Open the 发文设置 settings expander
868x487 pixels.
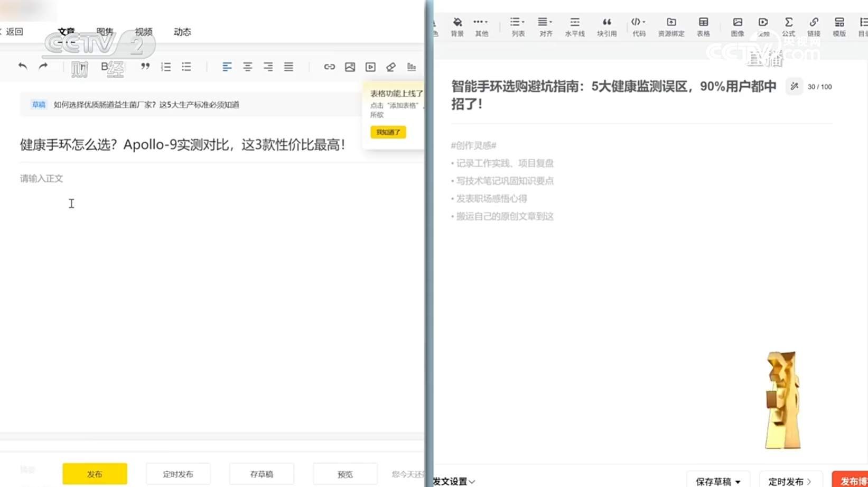[452, 481]
